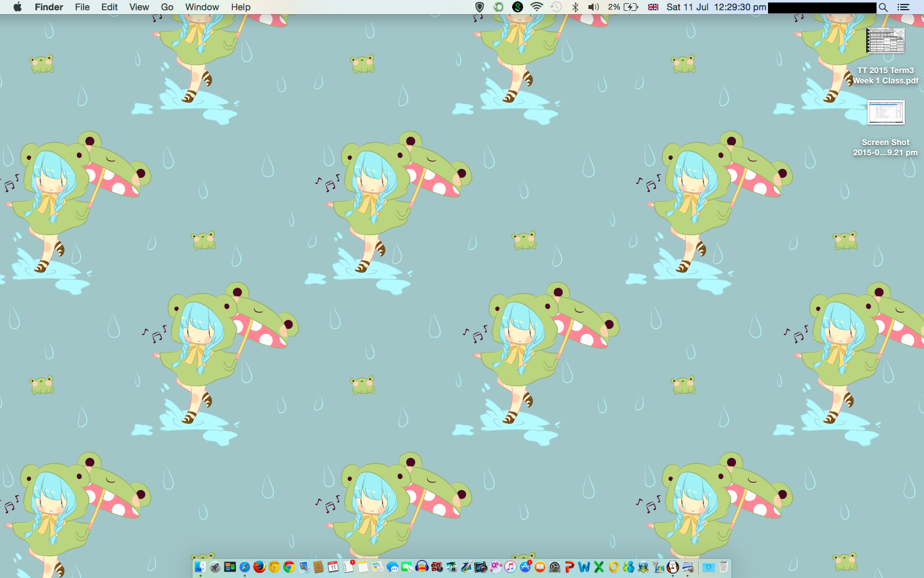Open the Finder menu

(49, 7)
